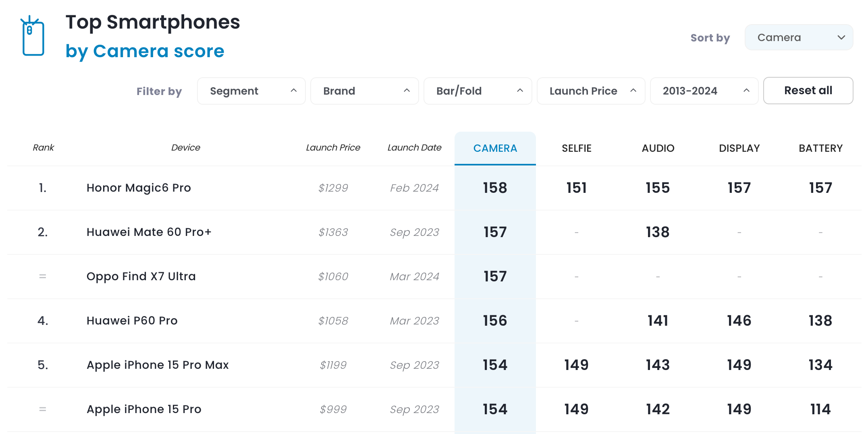Switch to the SELFIE column tab
This screenshot has width=868, height=434.
[577, 148]
